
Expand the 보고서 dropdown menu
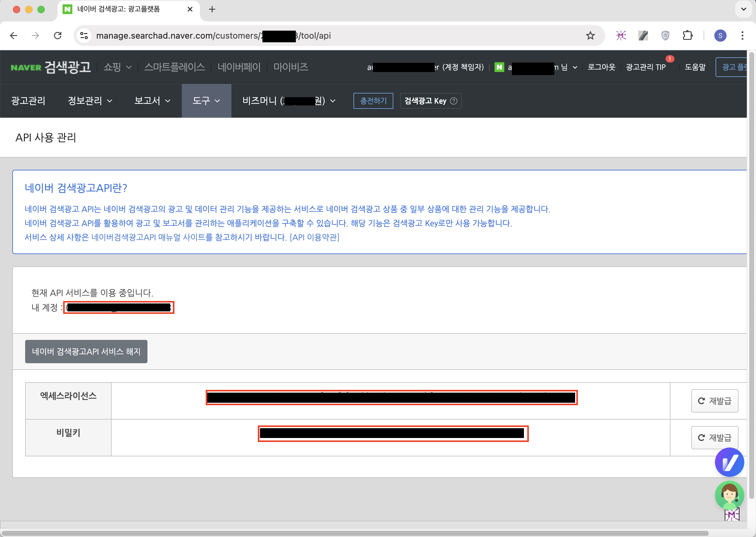tap(152, 101)
